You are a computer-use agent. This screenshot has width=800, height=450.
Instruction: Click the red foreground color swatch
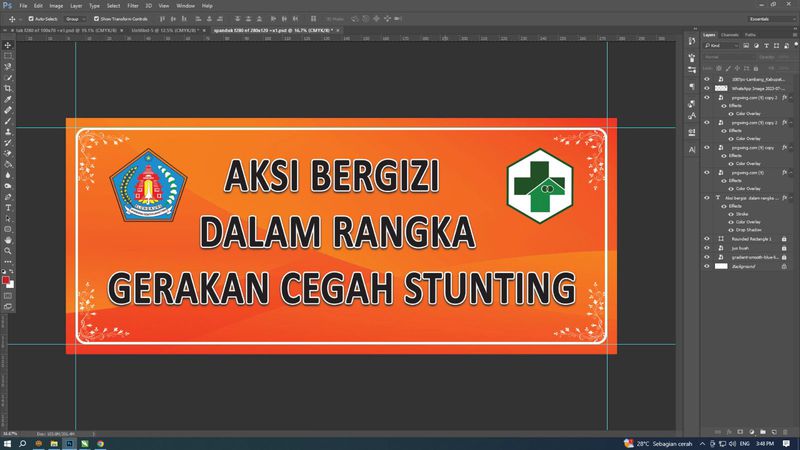[x=7, y=280]
